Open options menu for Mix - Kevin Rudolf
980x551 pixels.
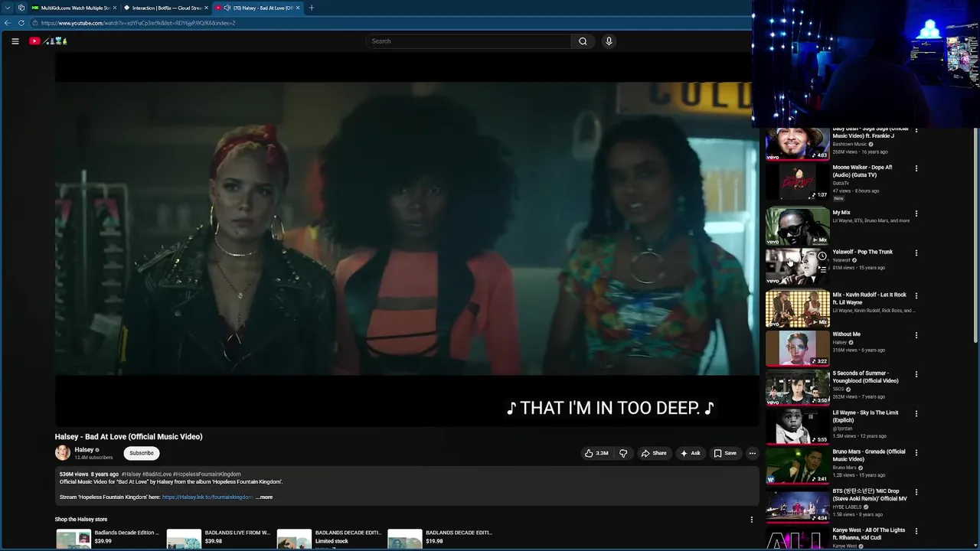(916, 295)
